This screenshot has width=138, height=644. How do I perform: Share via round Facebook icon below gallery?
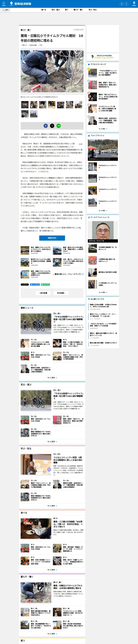[x=46, y=126]
